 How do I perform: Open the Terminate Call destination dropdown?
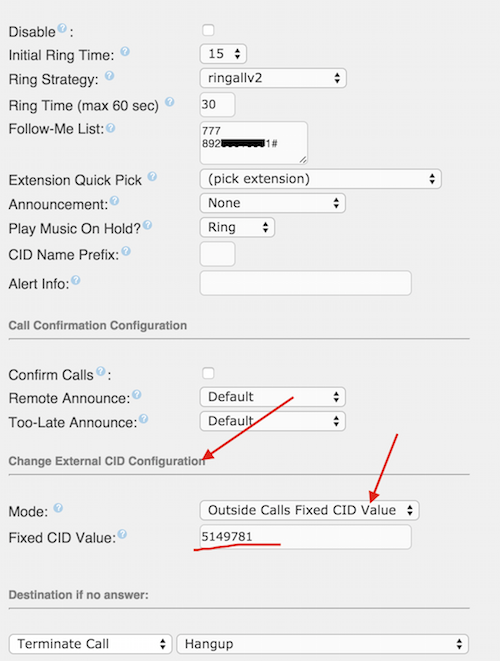pos(91,644)
